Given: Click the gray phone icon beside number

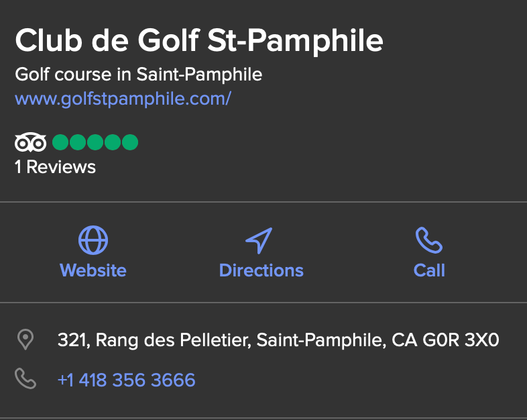Looking at the screenshot, I should point(25,378).
